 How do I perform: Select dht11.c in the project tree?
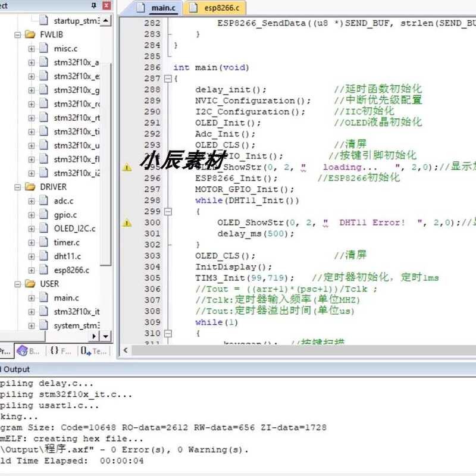[67, 256]
